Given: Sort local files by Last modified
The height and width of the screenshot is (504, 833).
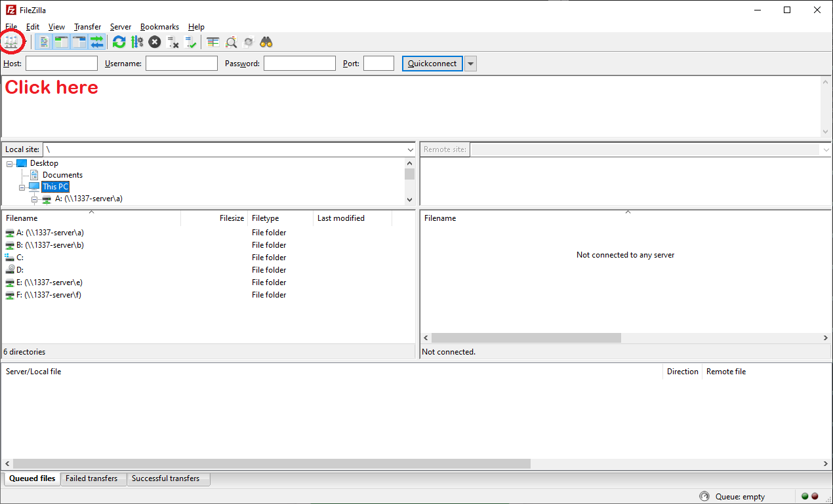Looking at the screenshot, I should point(353,218).
